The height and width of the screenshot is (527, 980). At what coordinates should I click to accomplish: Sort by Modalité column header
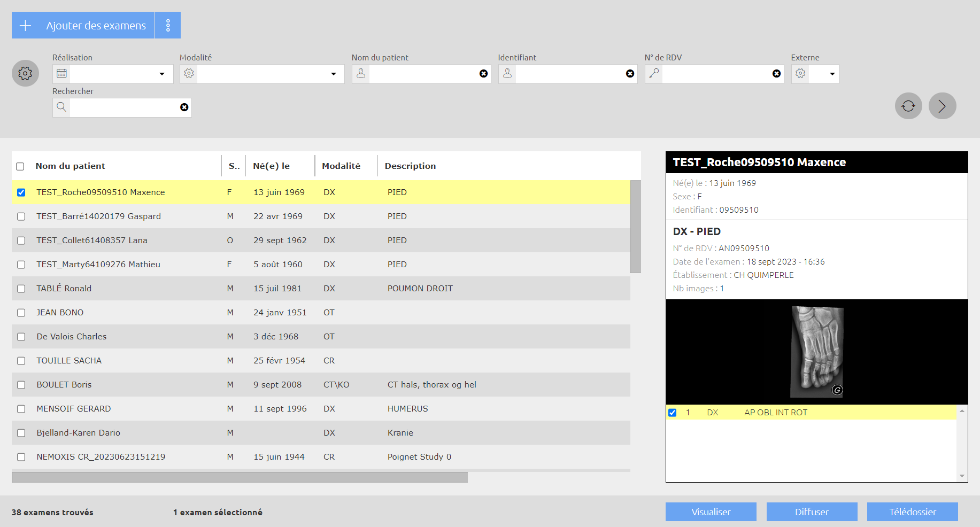click(341, 166)
